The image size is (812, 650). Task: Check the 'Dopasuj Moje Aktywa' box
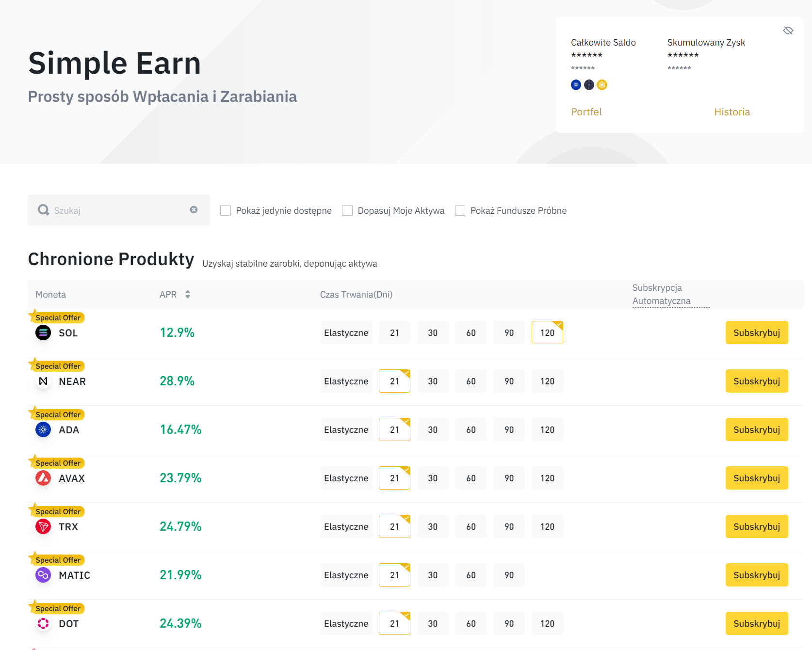(347, 210)
